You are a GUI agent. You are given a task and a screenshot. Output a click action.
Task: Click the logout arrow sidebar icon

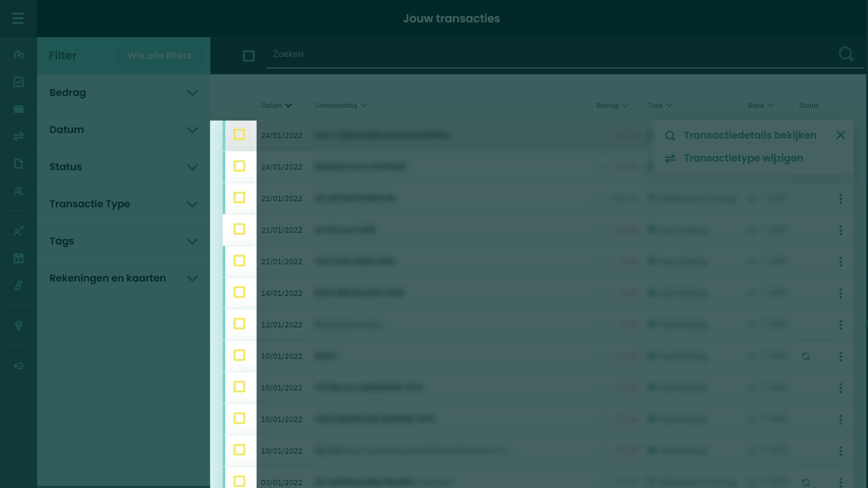point(19,366)
